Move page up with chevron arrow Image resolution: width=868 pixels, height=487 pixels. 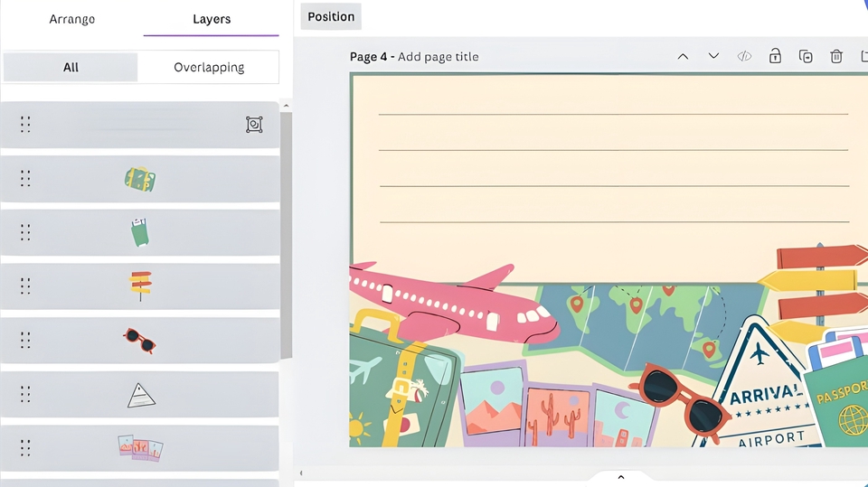tap(684, 56)
